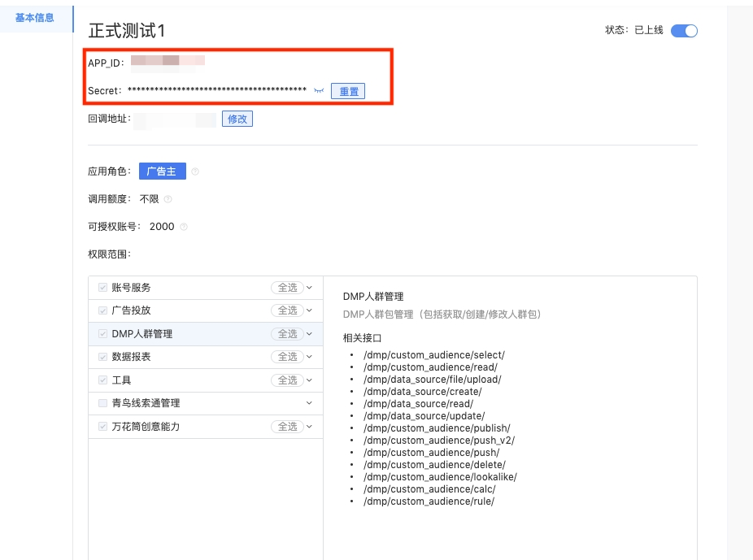Open the 基本信息 sidebar tab
Viewport: 753px width, 560px height.
(35, 17)
